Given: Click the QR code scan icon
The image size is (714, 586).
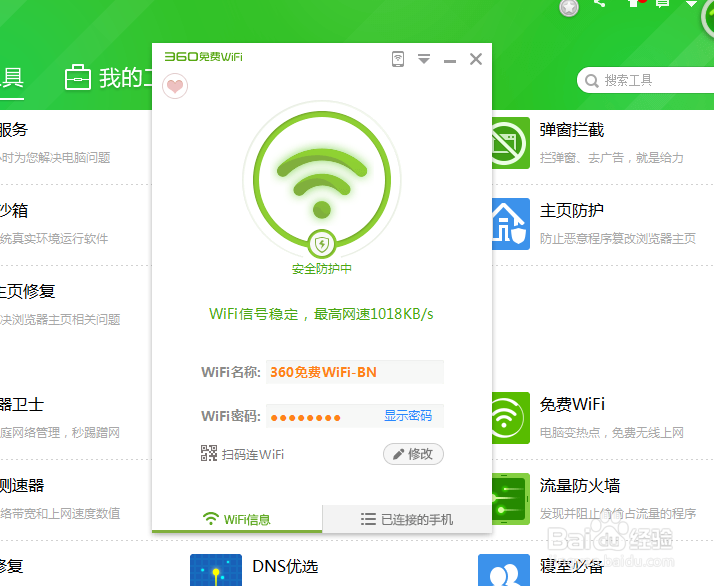Looking at the screenshot, I should (x=209, y=454).
